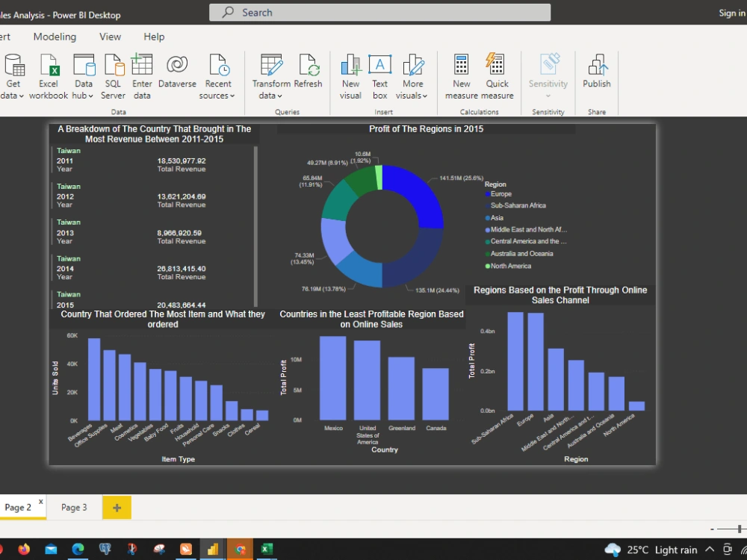Click Sign in at the top

pyautogui.click(x=732, y=13)
